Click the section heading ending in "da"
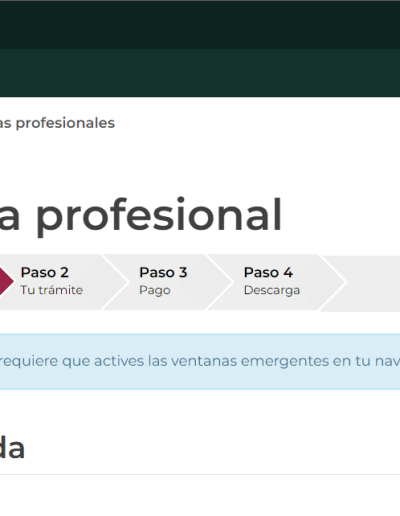The image size is (400, 516). (12, 448)
